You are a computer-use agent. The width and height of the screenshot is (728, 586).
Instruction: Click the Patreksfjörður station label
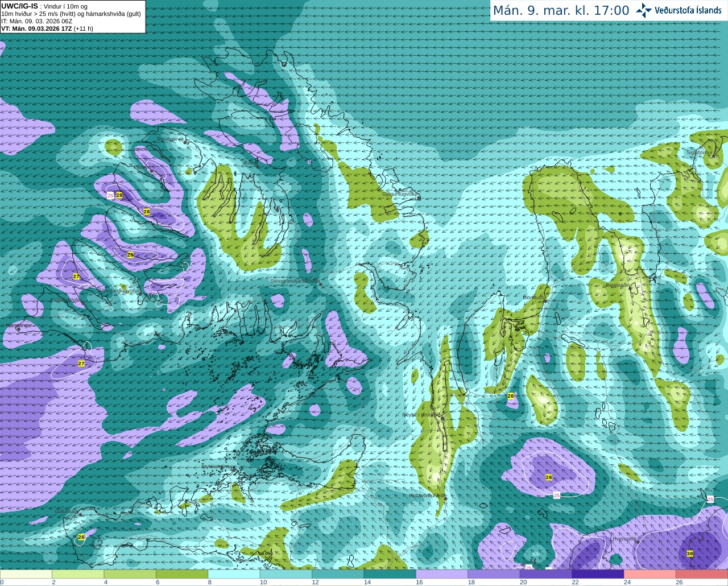(68, 300)
